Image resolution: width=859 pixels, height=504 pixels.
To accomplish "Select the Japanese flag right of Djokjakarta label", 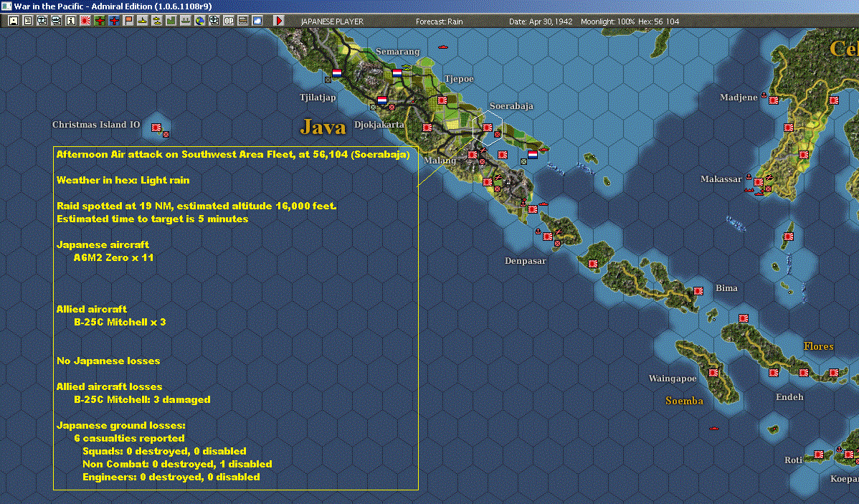I will pos(427,128).
